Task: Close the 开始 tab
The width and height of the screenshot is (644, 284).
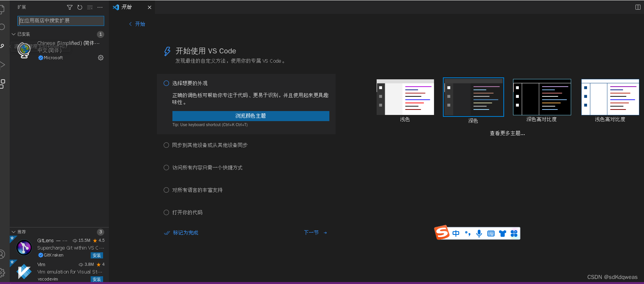Action: [150, 7]
